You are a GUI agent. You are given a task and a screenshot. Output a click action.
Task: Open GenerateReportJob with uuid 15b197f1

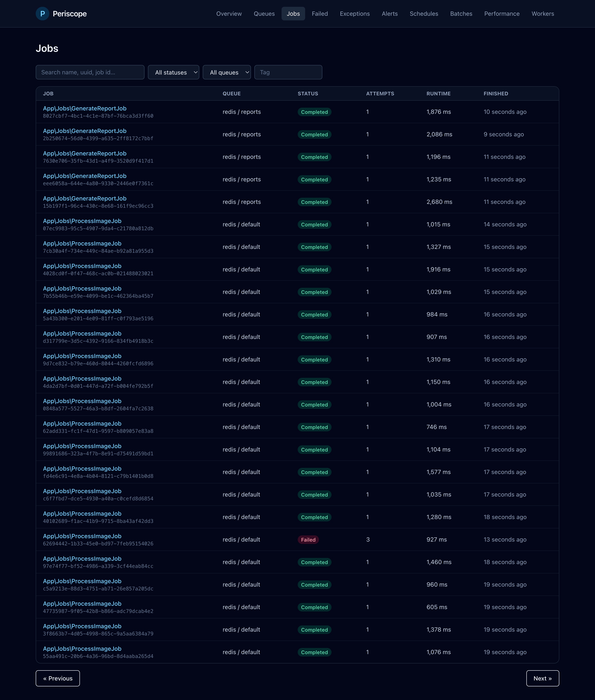click(x=85, y=199)
